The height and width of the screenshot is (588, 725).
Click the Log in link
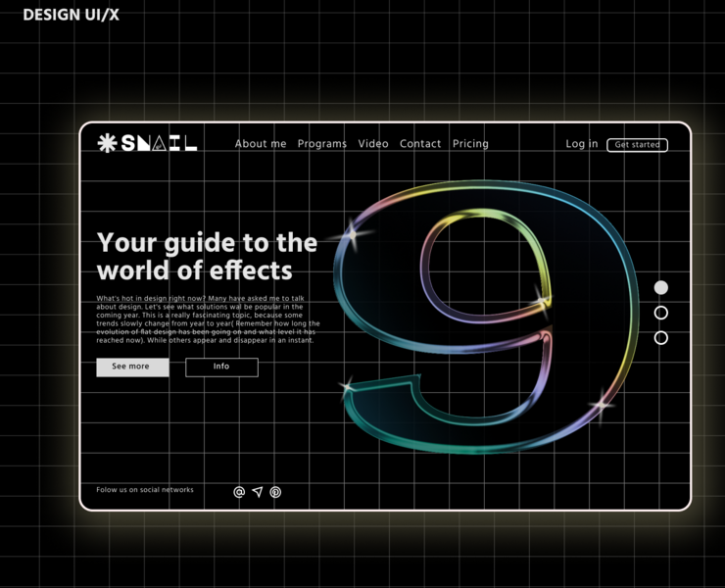point(581,144)
